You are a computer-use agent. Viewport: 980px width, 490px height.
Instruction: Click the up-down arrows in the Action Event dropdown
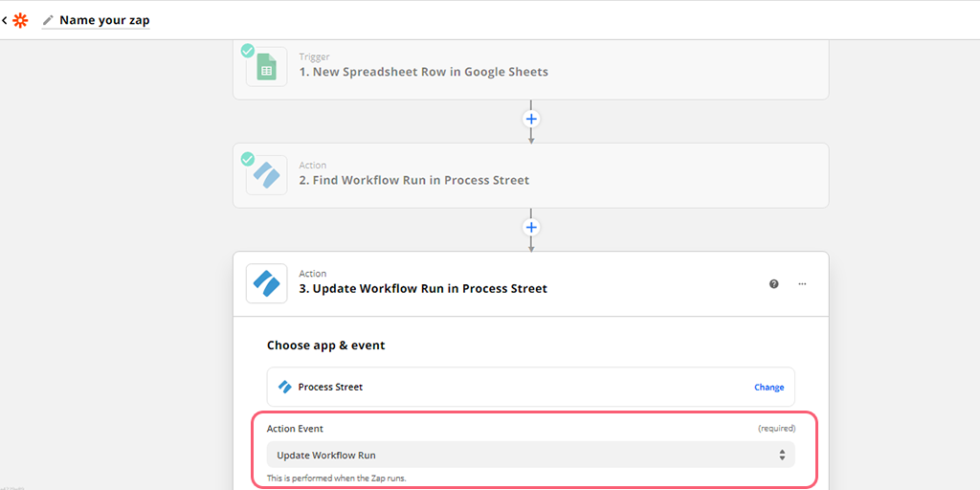782,455
